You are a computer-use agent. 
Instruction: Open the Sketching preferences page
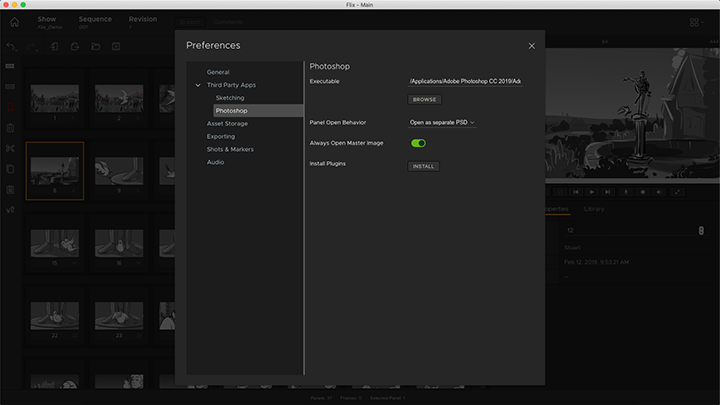pos(229,98)
